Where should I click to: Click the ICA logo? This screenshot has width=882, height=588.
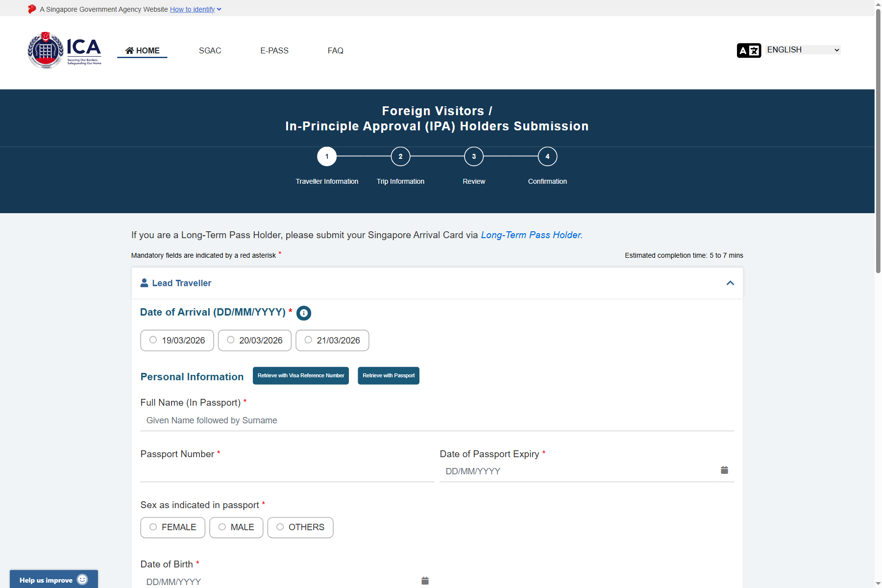click(x=65, y=50)
